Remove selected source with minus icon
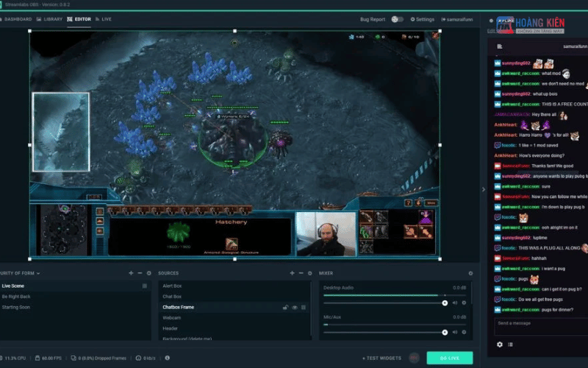This screenshot has width=588, height=368. (x=301, y=273)
